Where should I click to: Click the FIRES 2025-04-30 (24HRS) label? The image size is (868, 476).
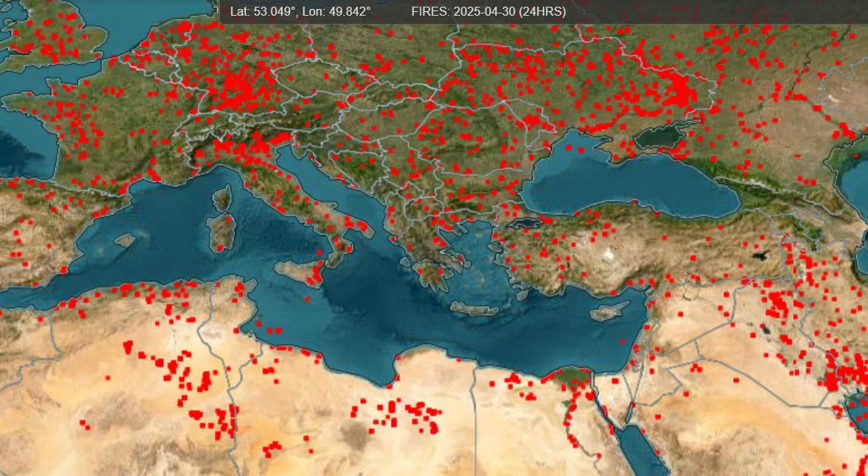488,12
